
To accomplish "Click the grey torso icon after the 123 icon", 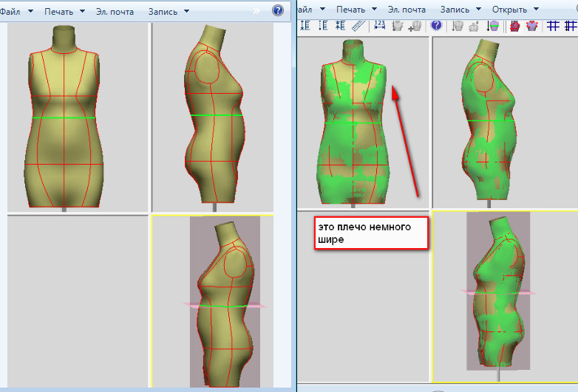I will pyautogui.click(x=398, y=26).
